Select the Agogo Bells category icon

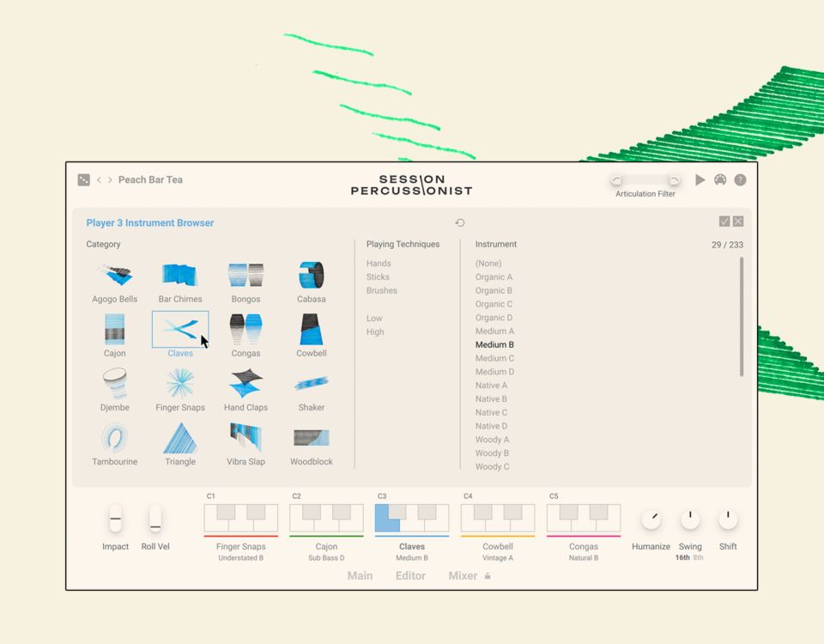click(x=114, y=276)
